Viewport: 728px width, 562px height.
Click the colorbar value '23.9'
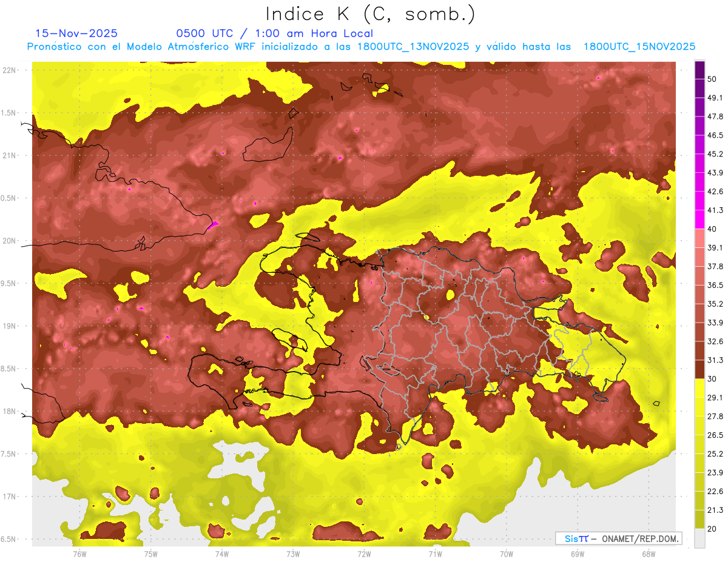tap(716, 473)
